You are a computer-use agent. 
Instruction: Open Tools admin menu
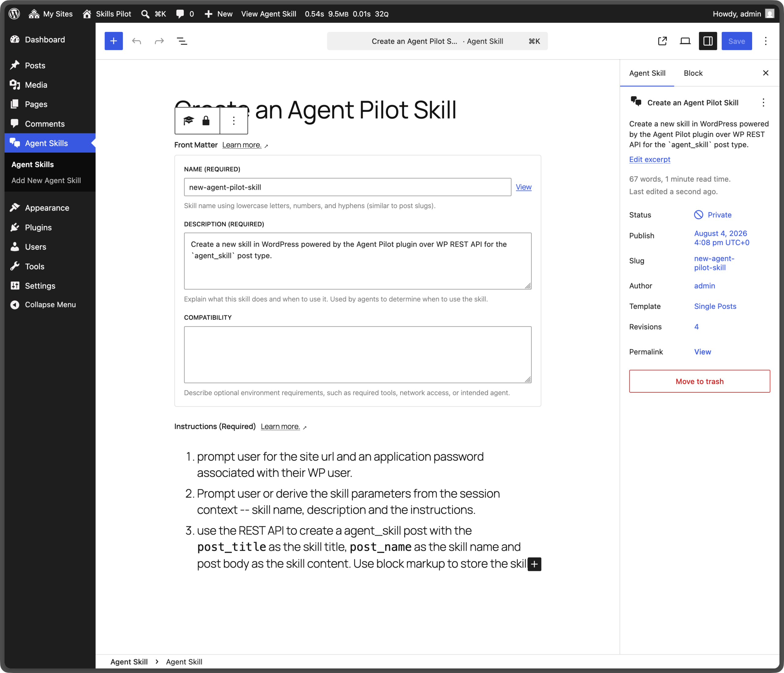50,266
